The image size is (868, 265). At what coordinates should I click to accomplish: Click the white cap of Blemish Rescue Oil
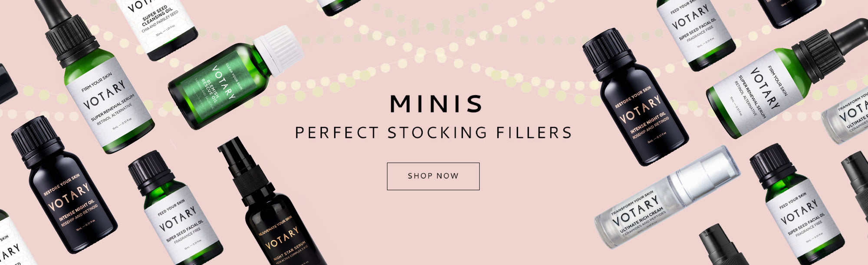coord(279,49)
